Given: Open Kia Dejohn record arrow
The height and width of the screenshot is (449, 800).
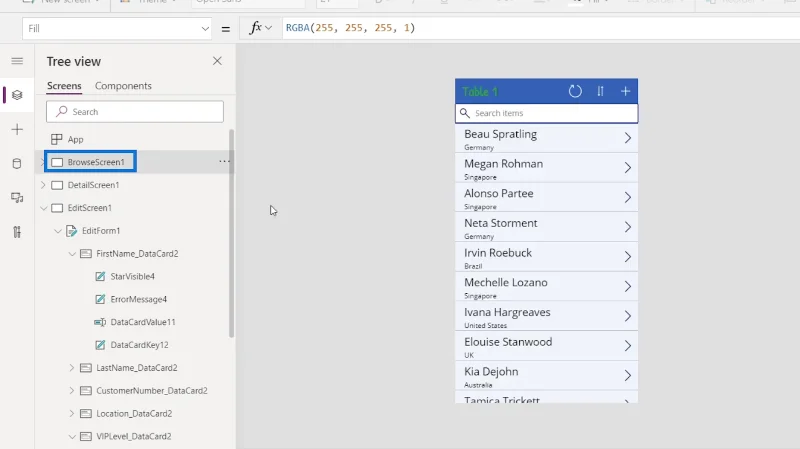Looking at the screenshot, I should pyautogui.click(x=628, y=376).
